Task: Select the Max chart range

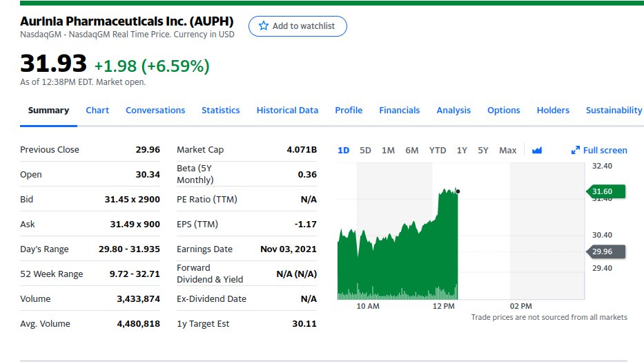Action: 507,151
